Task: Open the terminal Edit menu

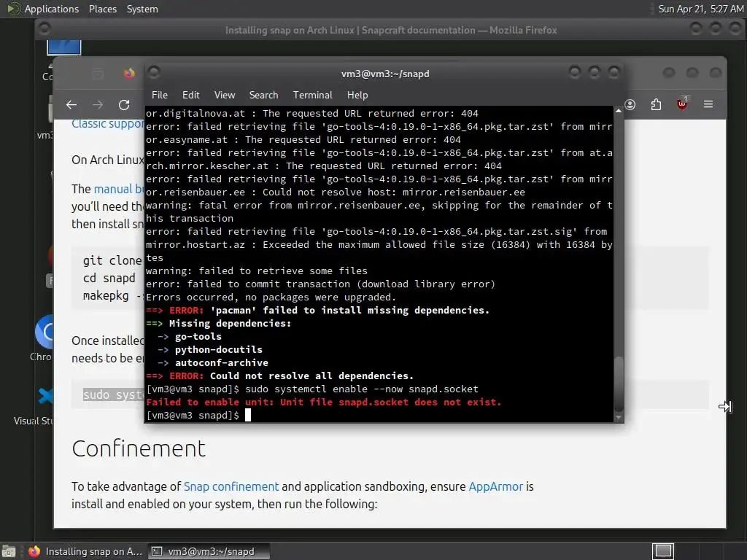Action: click(x=190, y=95)
